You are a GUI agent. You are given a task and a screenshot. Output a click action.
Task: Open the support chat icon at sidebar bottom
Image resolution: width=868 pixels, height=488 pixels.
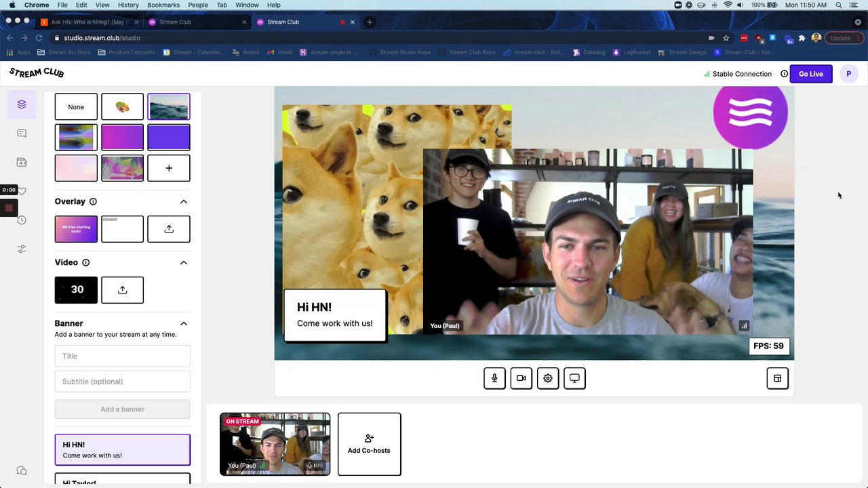(x=22, y=470)
